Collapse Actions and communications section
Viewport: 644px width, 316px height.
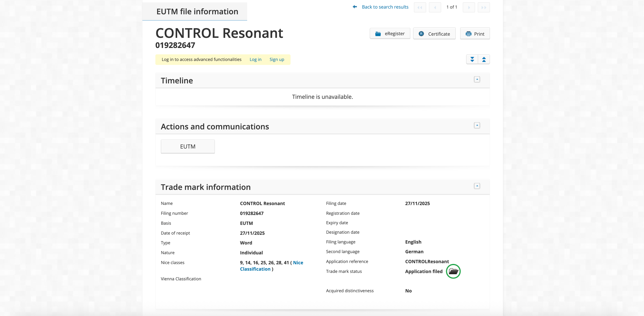[477, 125]
